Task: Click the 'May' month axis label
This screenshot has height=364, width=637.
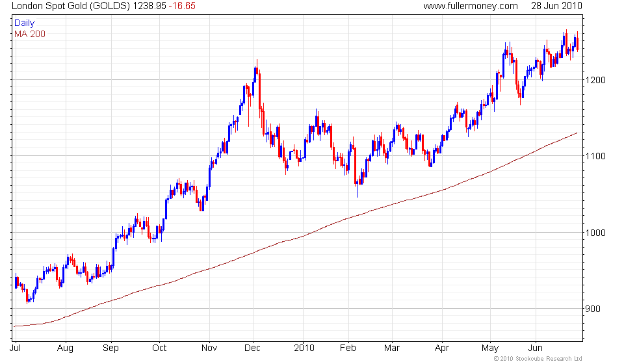Action: [x=490, y=348]
